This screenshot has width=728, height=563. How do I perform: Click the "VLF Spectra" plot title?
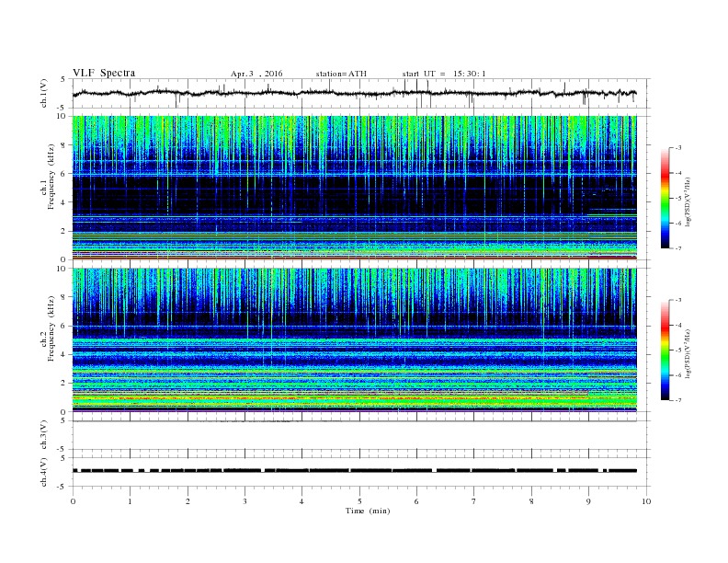[104, 73]
